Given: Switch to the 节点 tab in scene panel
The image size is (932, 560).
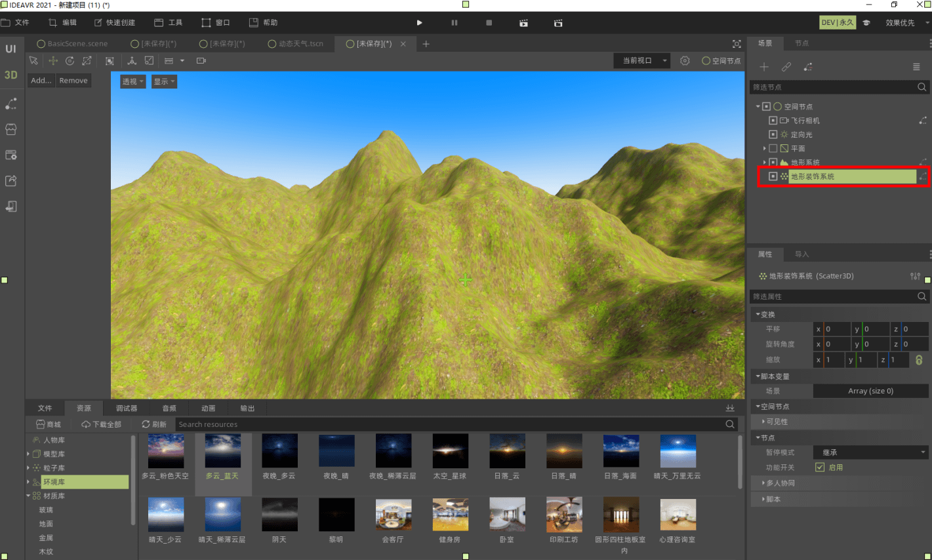Looking at the screenshot, I should tap(801, 43).
